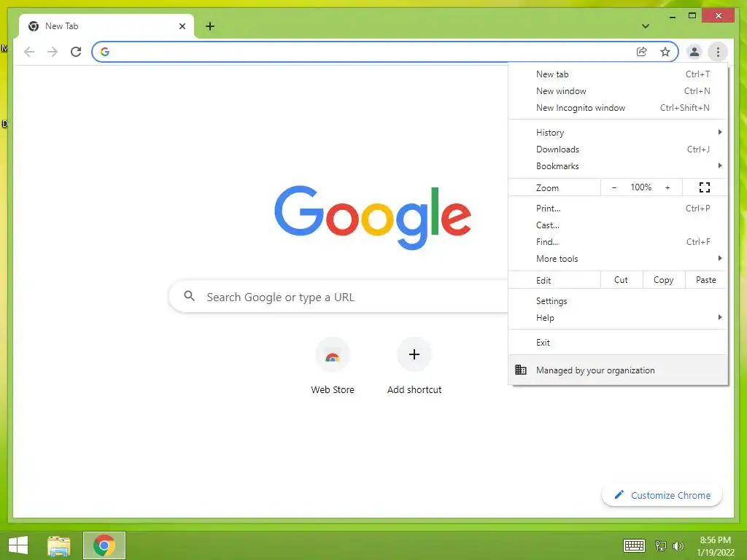747x560 pixels.
Task: Open a new tab with plus button
Action: point(210,26)
